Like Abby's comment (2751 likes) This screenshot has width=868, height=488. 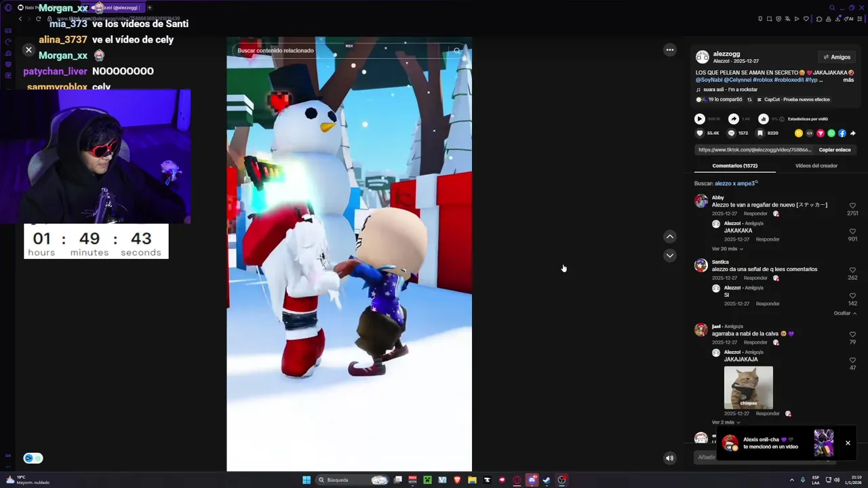coord(852,205)
